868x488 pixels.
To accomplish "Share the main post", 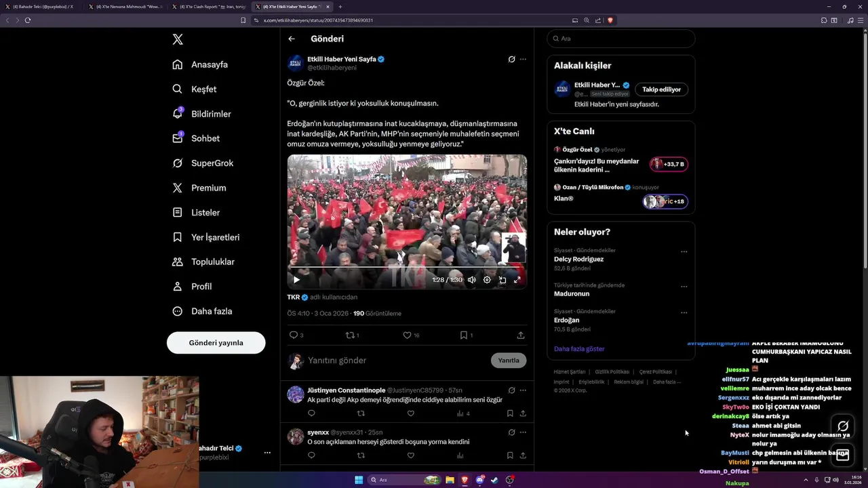I will 521,335.
